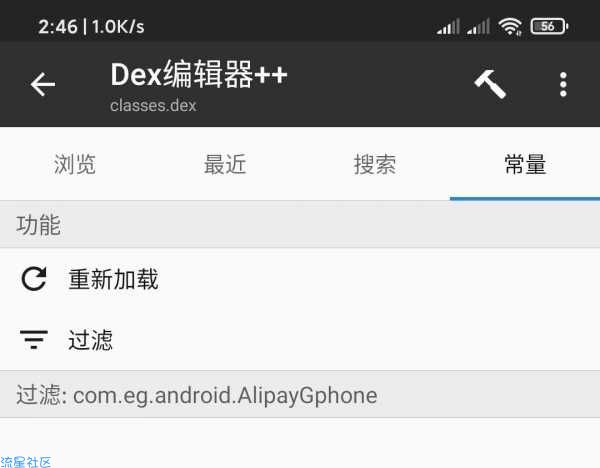This screenshot has width=600, height=468.
Task: Tap the back arrow icon
Action: (x=43, y=84)
